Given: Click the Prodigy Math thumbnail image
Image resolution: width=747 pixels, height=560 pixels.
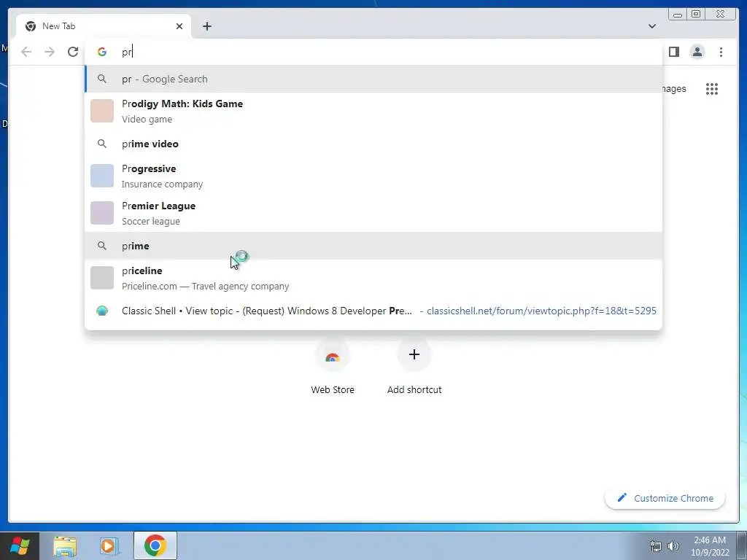Looking at the screenshot, I should tap(102, 111).
